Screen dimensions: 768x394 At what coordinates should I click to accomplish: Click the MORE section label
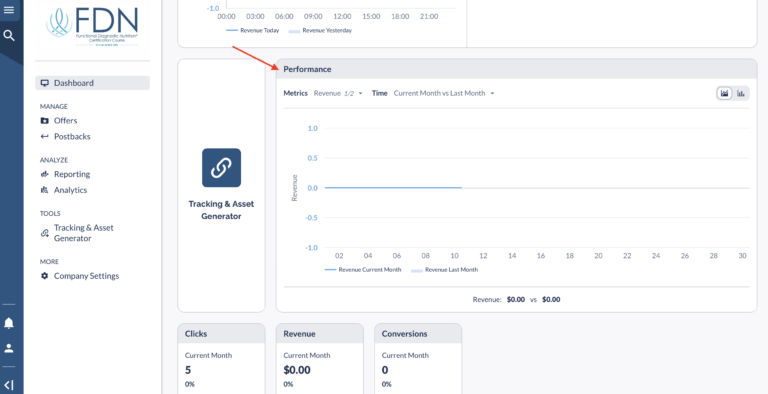49,262
